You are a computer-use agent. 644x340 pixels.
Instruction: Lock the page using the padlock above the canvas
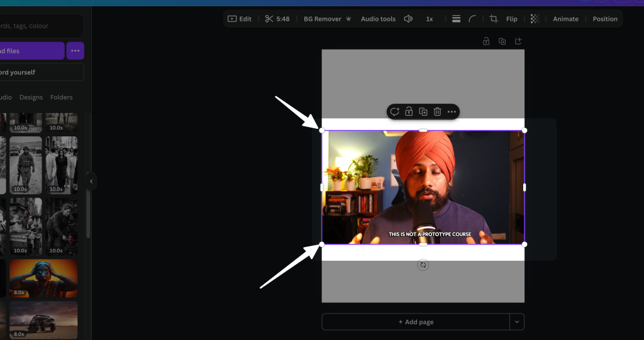486,41
